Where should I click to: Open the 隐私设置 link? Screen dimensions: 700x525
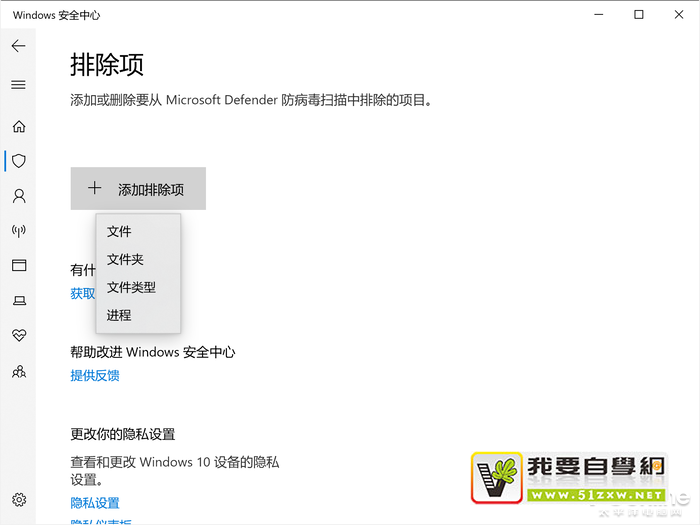[95, 503]
